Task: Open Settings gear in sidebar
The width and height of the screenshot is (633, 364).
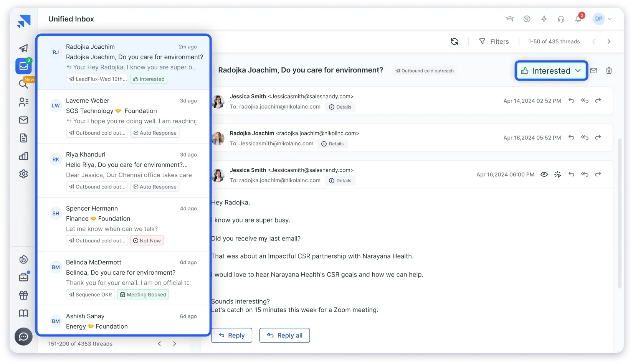Action: point(23,174)
